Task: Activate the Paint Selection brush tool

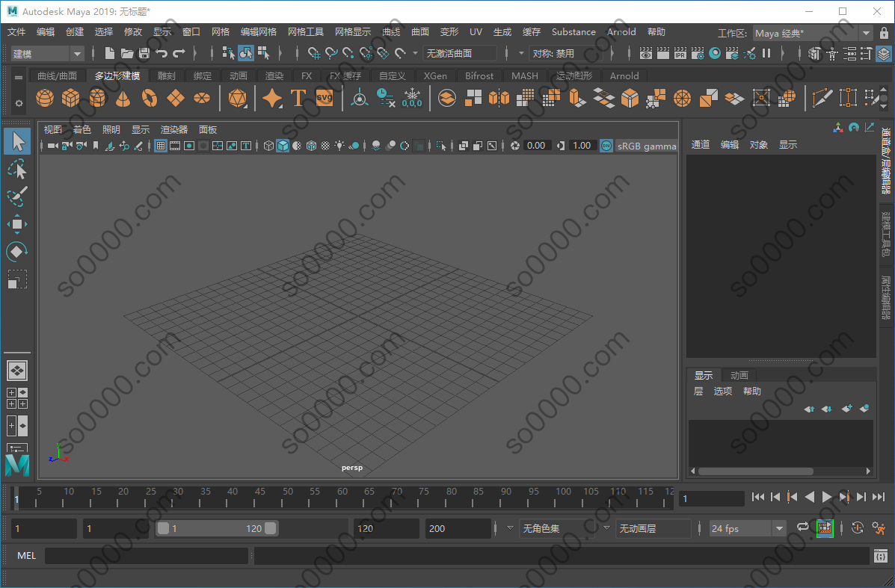Action: coord(18,196)
